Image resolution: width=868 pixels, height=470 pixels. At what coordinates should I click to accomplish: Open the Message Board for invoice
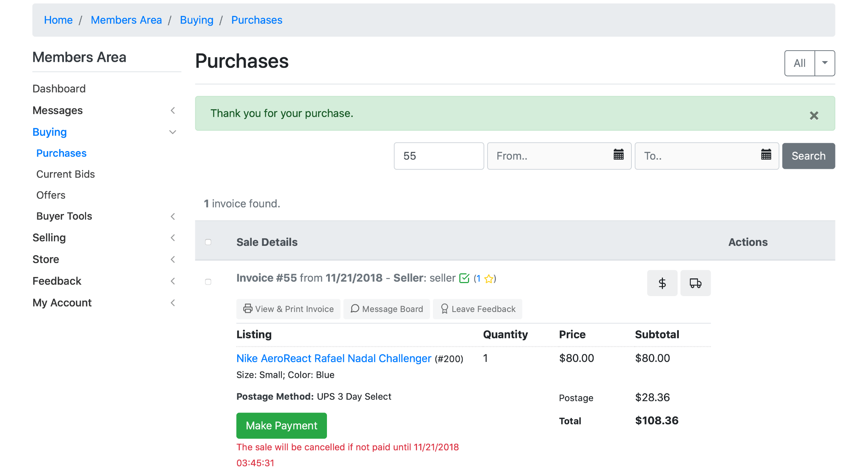tap(387, 309)
